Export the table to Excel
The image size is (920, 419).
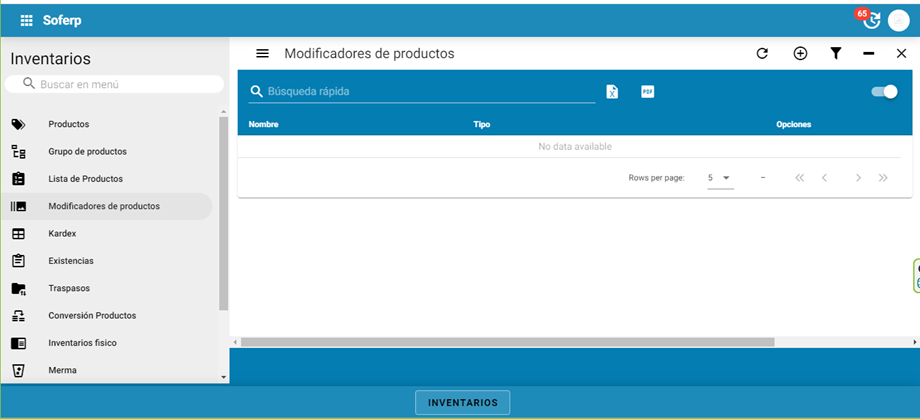tap(612, 92)
